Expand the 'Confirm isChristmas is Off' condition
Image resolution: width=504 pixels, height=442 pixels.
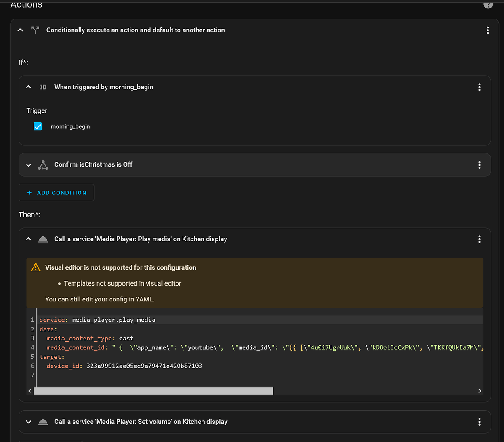pyautogui.click(x=28, y=165)
